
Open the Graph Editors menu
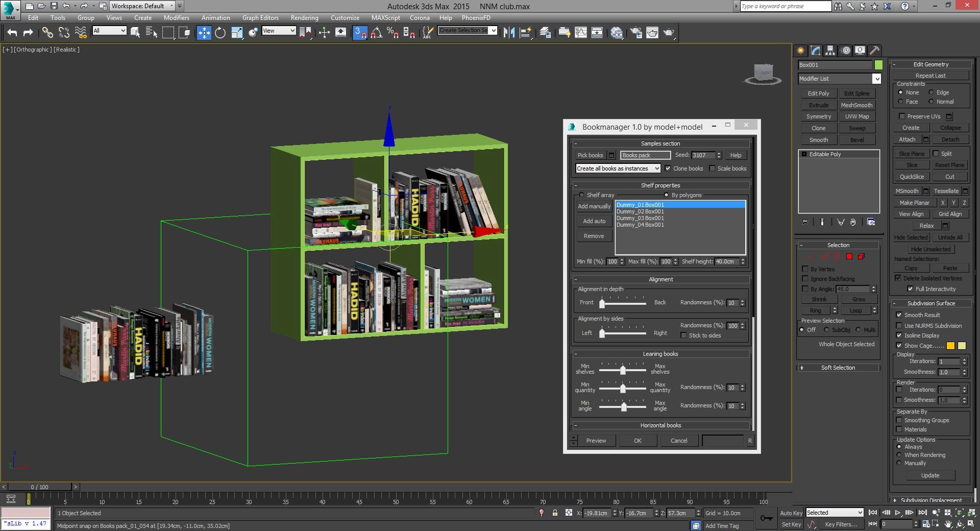tap(260, 18)
